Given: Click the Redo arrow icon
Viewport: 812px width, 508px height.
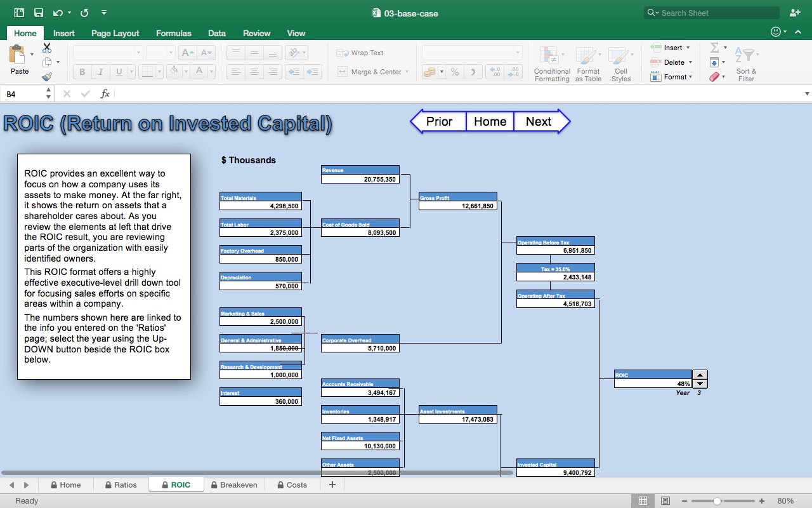Looking at the screenshot, I should pos(85,13).
